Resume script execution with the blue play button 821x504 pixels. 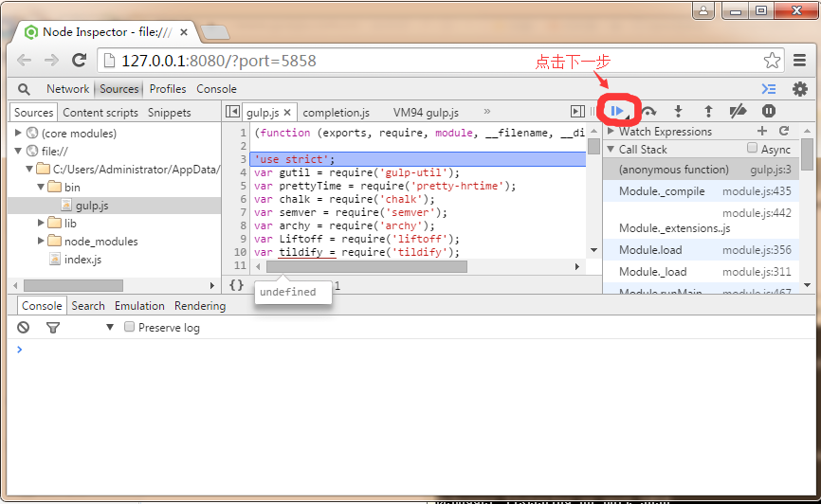(x=617, y=111)
